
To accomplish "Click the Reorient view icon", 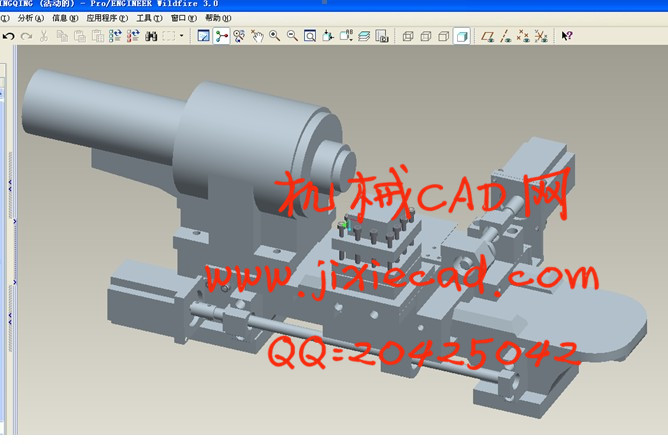I will pyautogui.click(x=328, y=36).
